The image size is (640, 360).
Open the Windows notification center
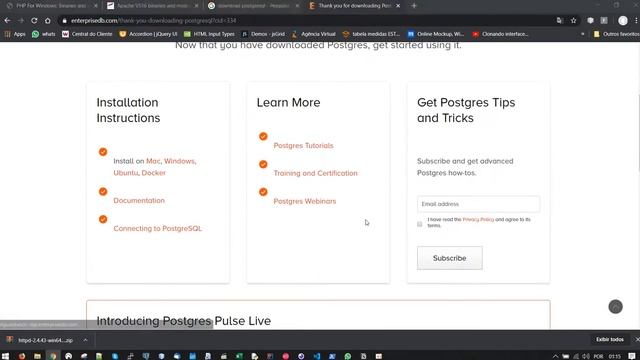(632, 356)
